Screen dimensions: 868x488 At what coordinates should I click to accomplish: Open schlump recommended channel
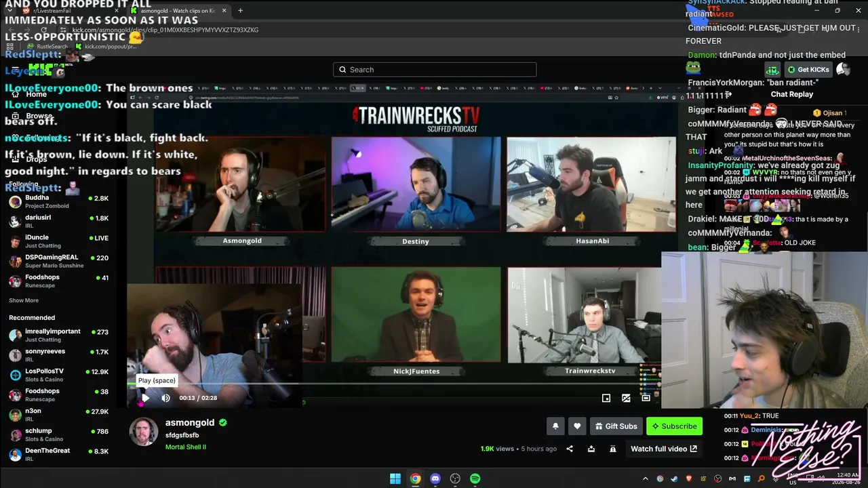point(58,434)
